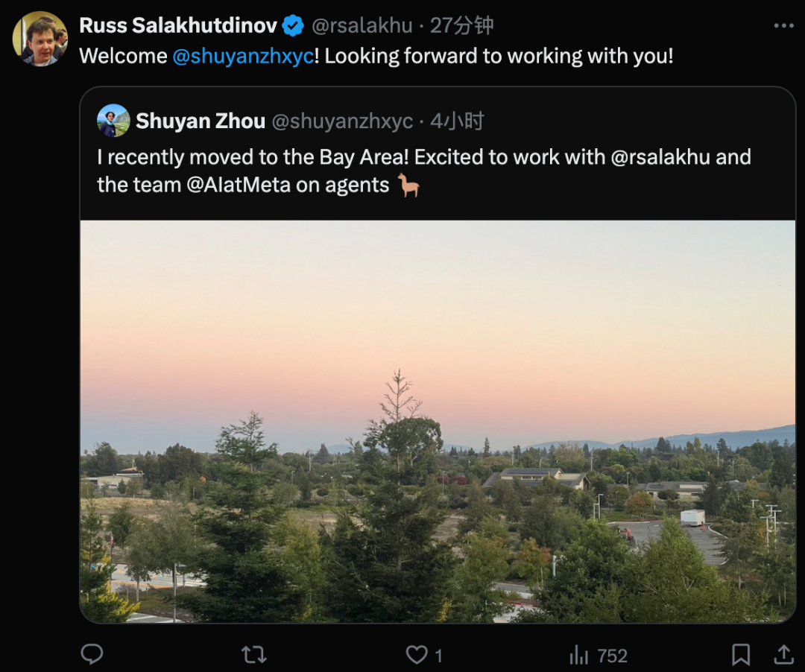Click the Shuyan Zhou name in quoted tweet
This screenshot has height=672, width=805.
pyautogui.click(x=201, y=121)
